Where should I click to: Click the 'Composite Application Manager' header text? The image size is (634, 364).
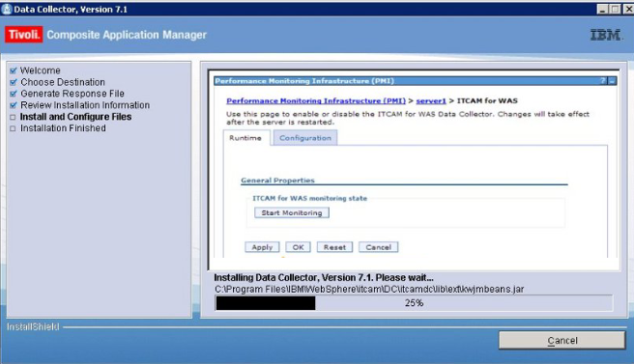[127, 35]
